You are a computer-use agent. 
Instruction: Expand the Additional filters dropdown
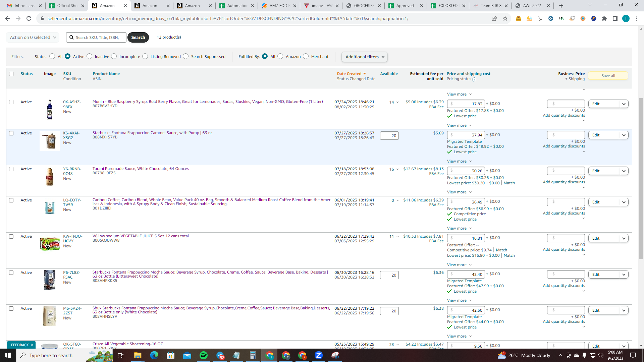365,57
